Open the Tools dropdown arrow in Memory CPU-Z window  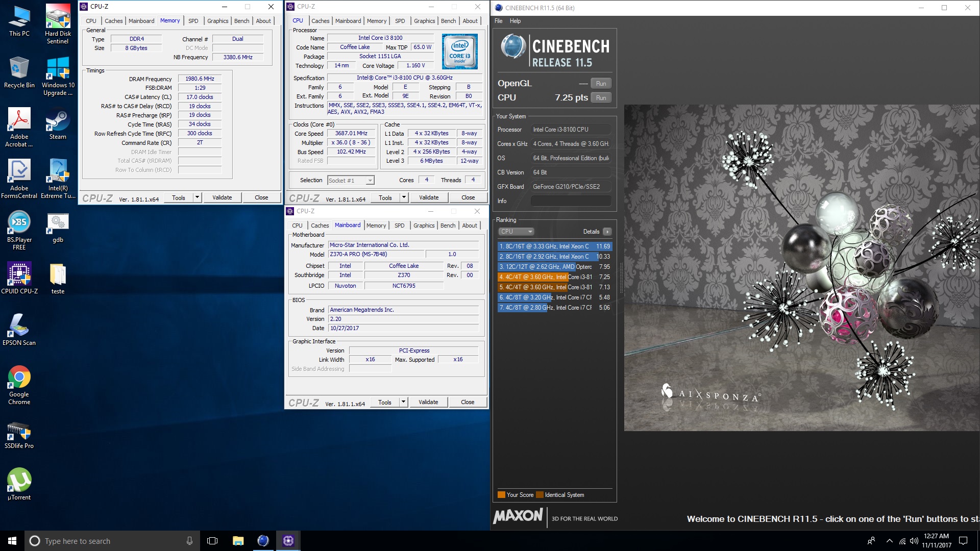(x=197, y=197)
